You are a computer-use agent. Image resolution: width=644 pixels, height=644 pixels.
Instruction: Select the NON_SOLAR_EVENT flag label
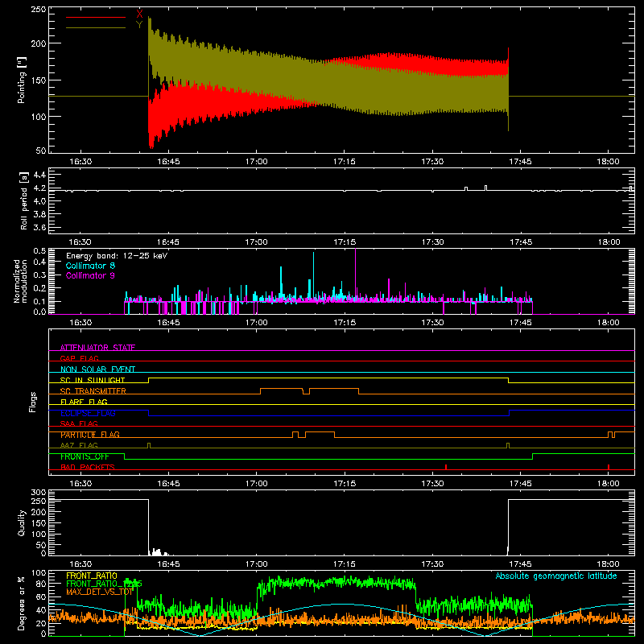tap(97, 369)
